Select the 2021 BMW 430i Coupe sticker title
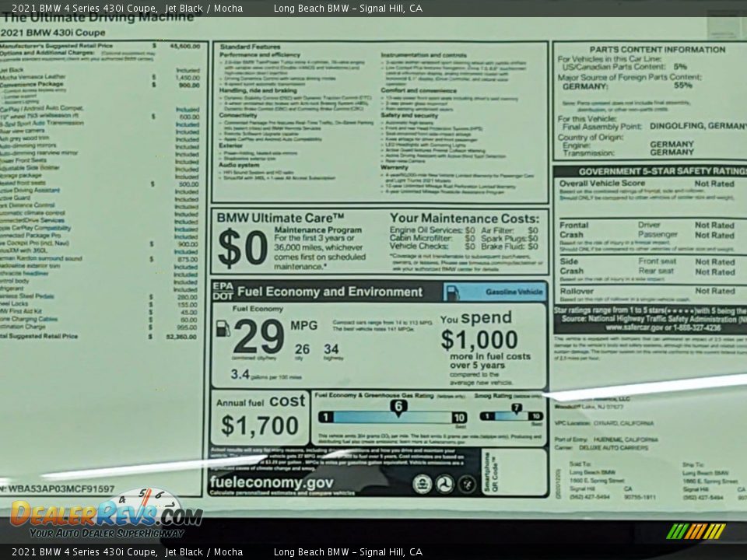This screenshot has height=560, width=747. tap(52, 33)
